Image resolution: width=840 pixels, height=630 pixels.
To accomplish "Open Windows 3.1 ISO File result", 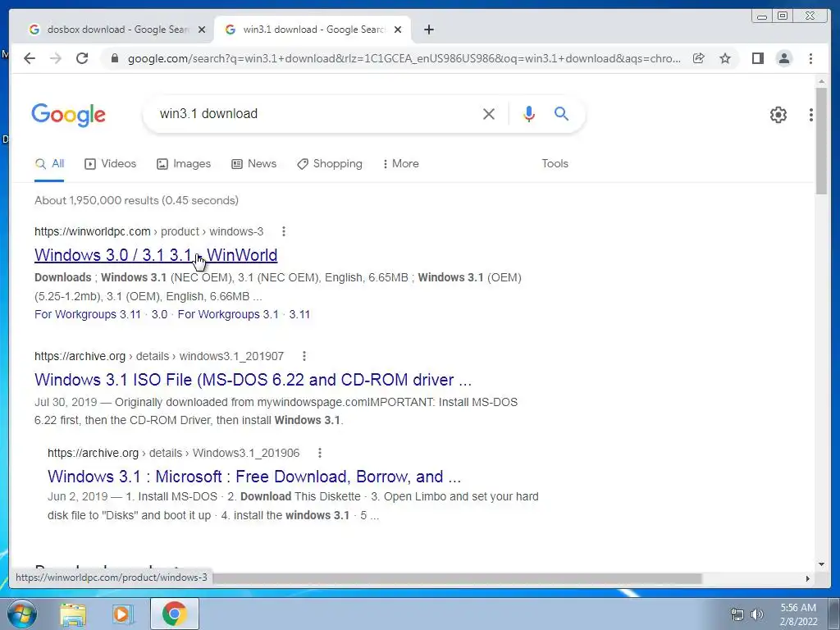I will (x=253, y=379).
